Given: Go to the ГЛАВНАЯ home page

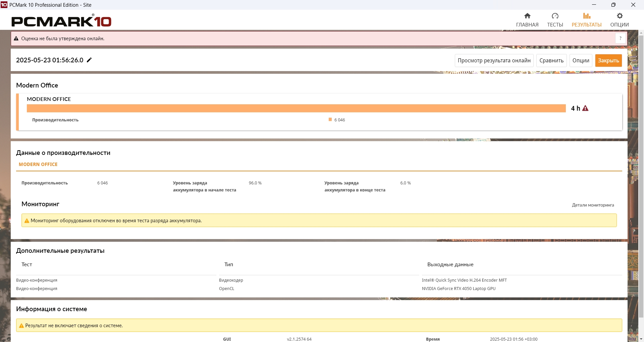Looking at the screenshot, I should (527, 20).
